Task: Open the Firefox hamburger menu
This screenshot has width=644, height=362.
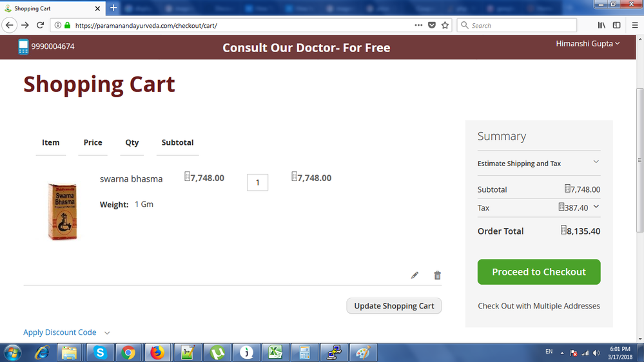Action: [634, 25]
